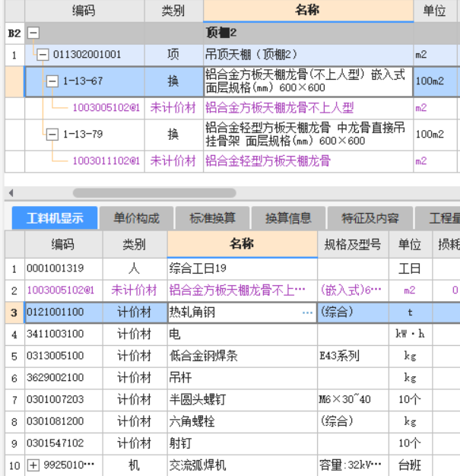Select the 吊顶天棚（顶棚2） name cell
Screen dimensions: 460x476
[x=308, y=55]
